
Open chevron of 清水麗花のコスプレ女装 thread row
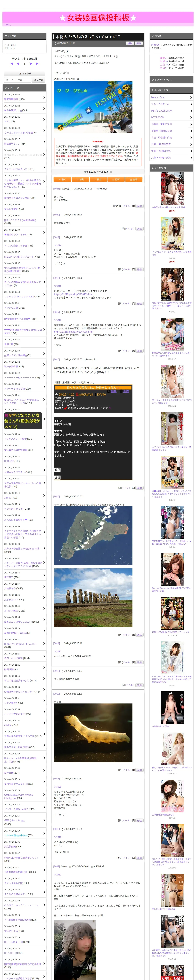pyautogui.click(x=44, y=196)
